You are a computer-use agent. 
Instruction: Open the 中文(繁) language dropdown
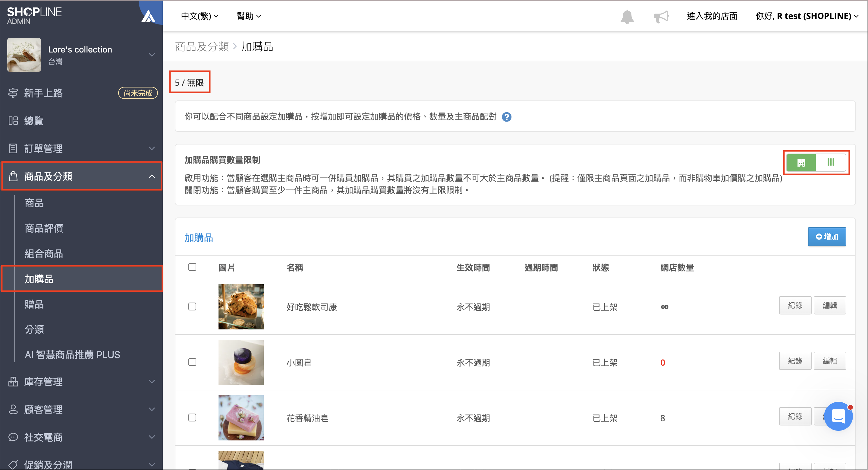pyautogui.click(x=200, y=16)
